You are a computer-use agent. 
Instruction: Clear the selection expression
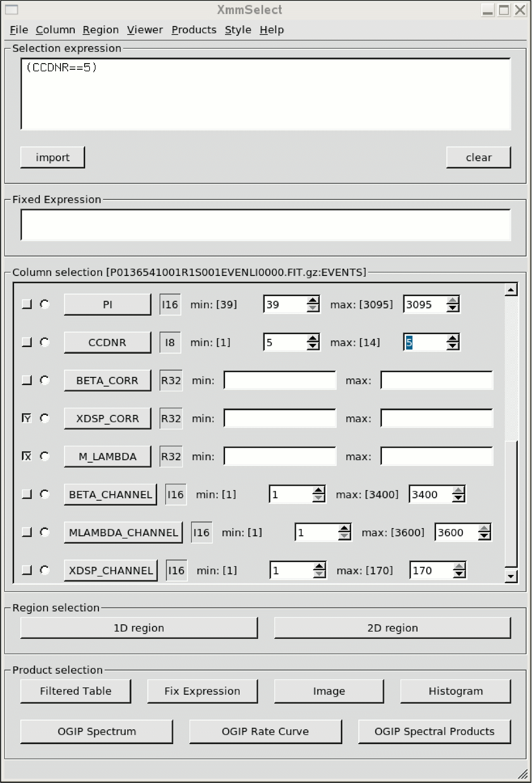click(478, 157)
